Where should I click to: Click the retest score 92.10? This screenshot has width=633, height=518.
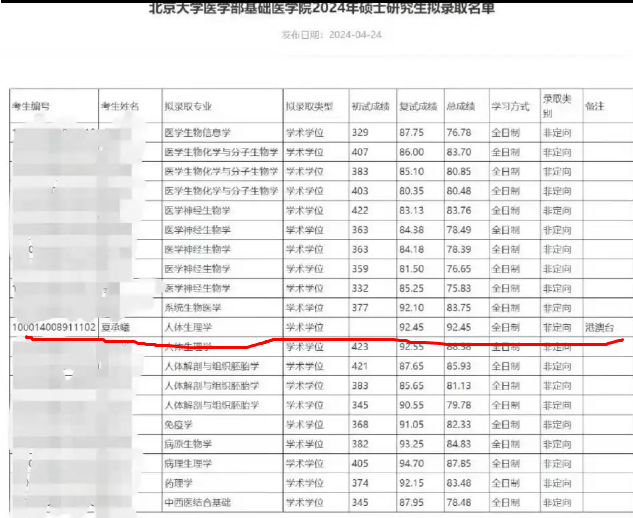point(411,308)
